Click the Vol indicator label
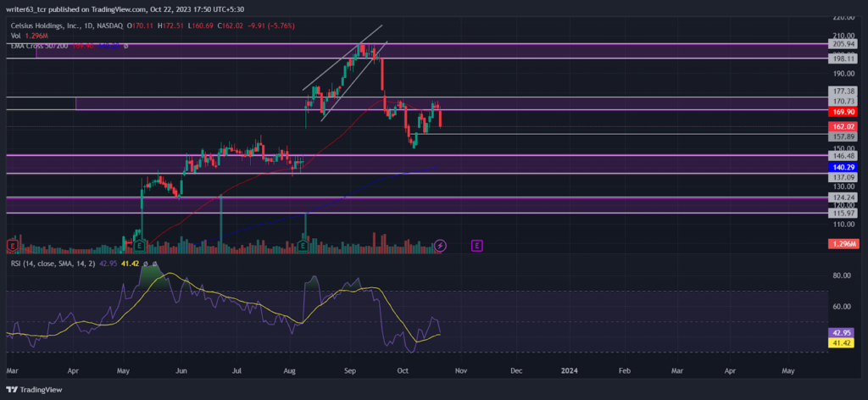The image size is (868, 400). tap(15, 36)
